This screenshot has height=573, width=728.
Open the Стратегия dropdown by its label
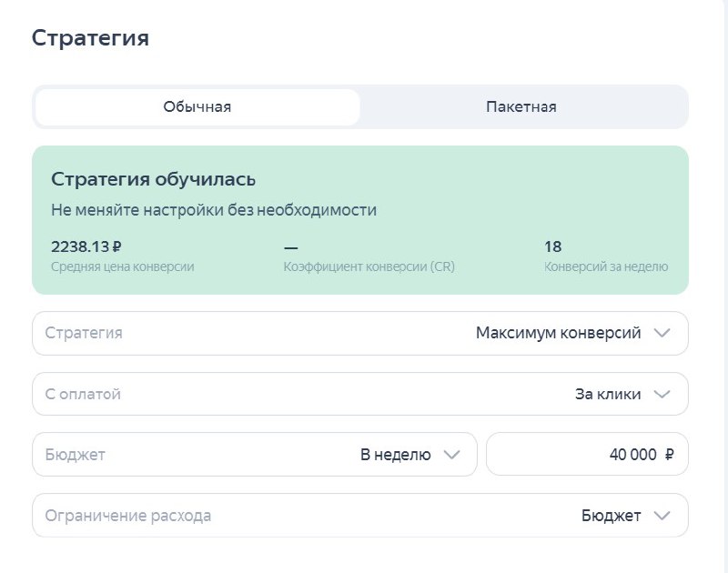click(84, 334)
